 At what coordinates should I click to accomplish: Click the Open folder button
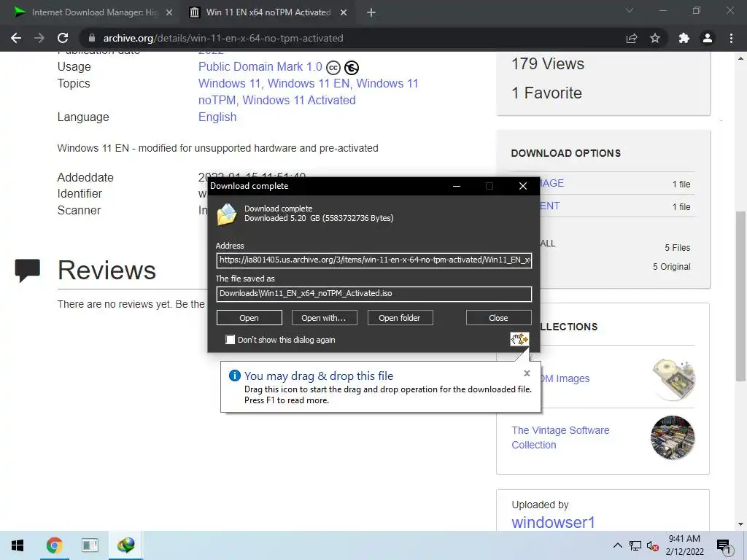click(x=400, y=318)
